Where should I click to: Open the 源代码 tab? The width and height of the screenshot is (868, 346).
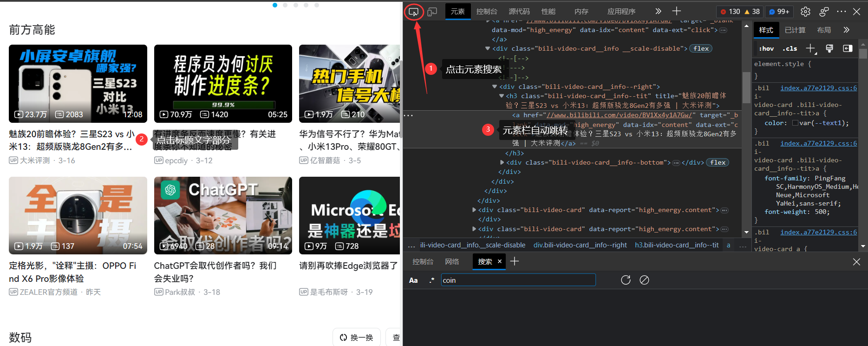(x=519, y=12)
